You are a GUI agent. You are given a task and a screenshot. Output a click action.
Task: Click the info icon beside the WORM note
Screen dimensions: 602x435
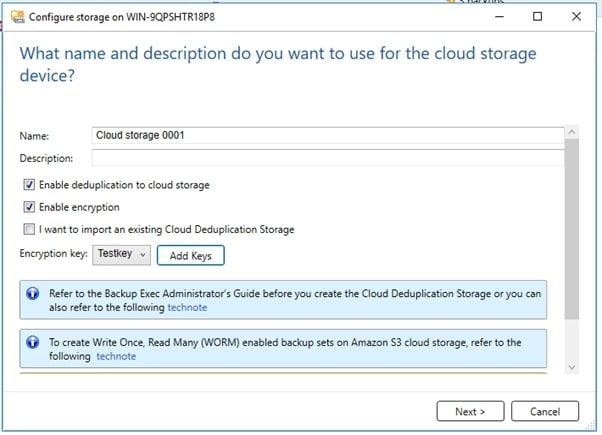[33, 342]
